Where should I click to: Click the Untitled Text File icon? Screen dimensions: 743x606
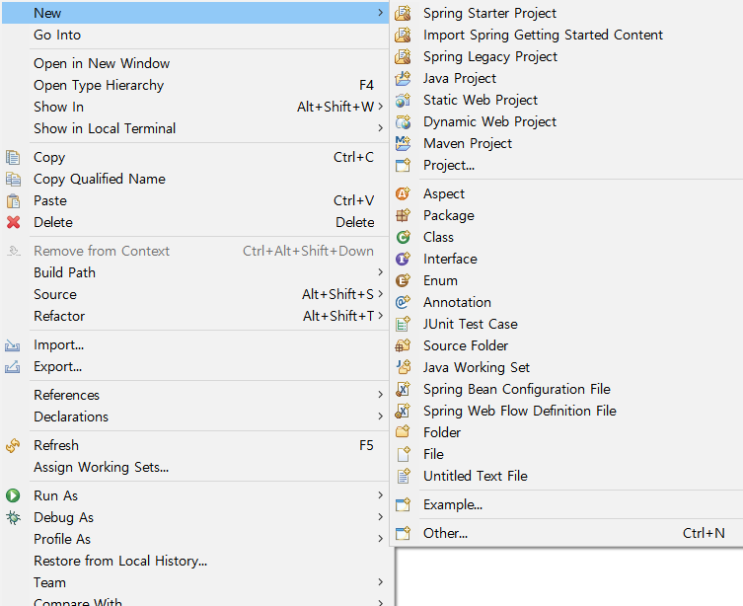(x=403, y=476)
